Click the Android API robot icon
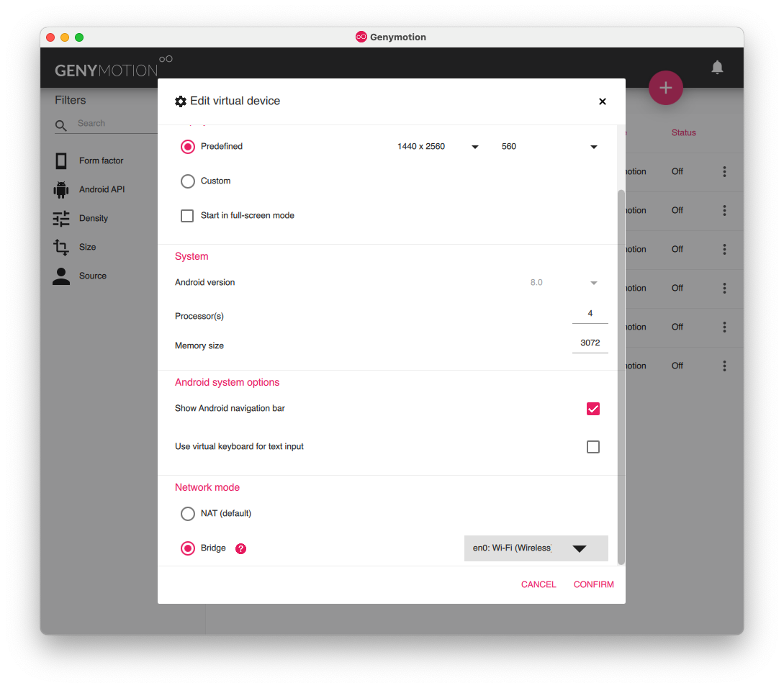This screenshot has height=688, width=784. tap(61, 189)
